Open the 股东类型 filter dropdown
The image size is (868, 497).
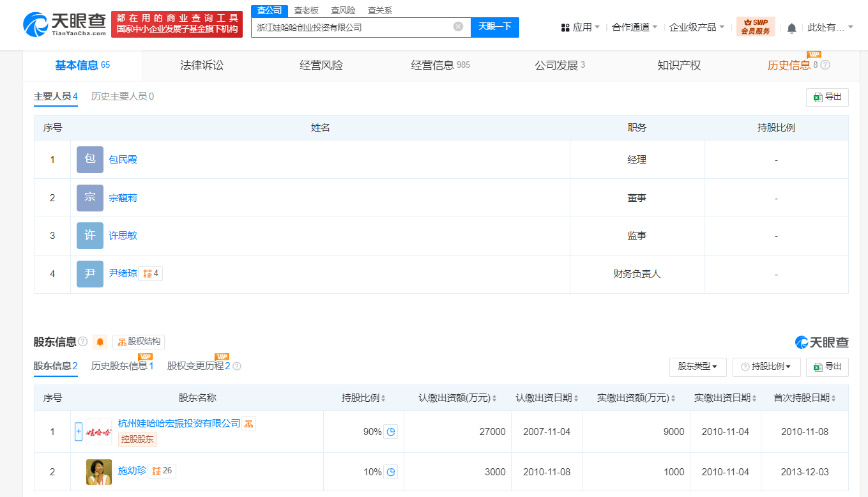point(698,367)
